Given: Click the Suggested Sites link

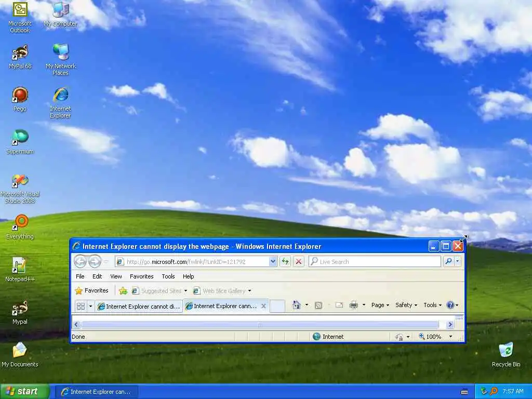Looking at the screenshot, I should point(159,291).
